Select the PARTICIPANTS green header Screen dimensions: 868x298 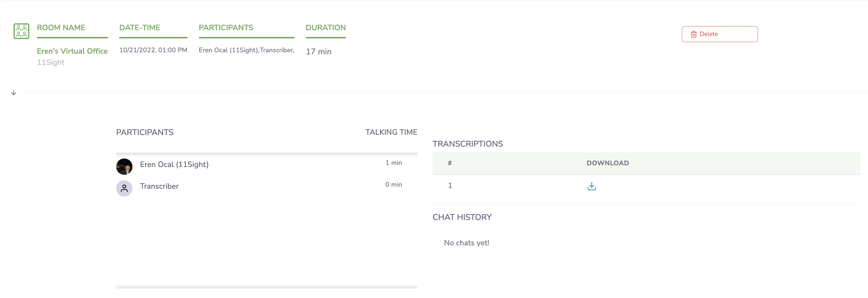226,27
